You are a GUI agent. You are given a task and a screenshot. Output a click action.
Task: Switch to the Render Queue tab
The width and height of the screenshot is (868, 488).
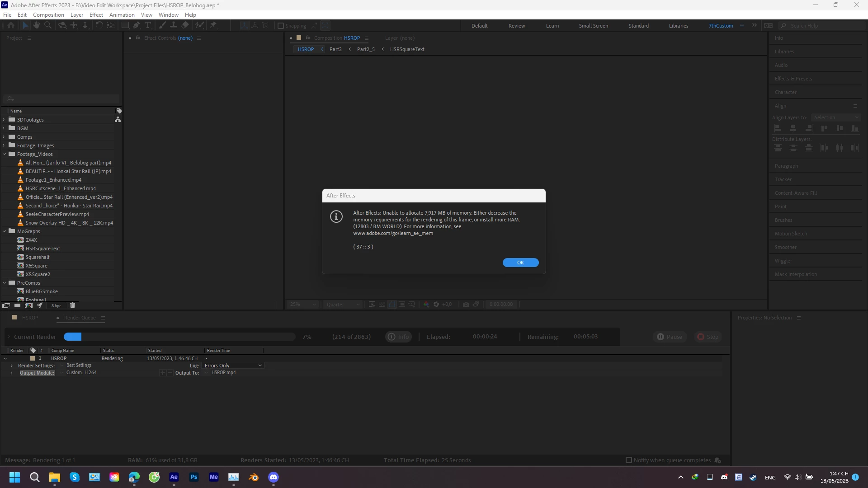click(x=80, y=318)
